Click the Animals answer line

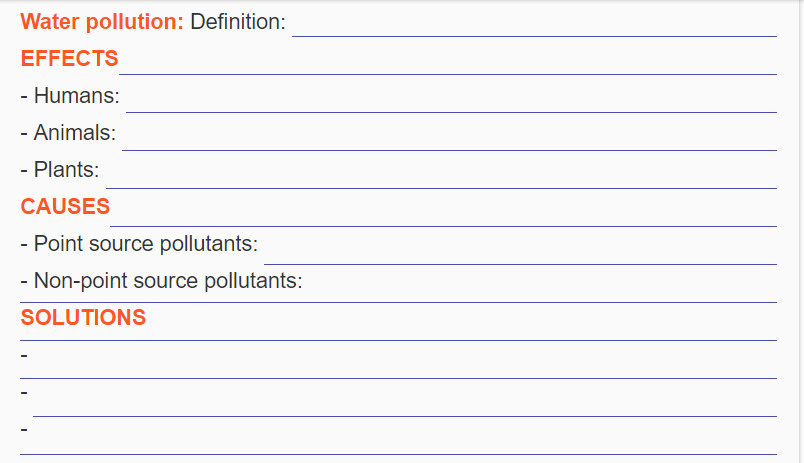click(x=449, y=137)
